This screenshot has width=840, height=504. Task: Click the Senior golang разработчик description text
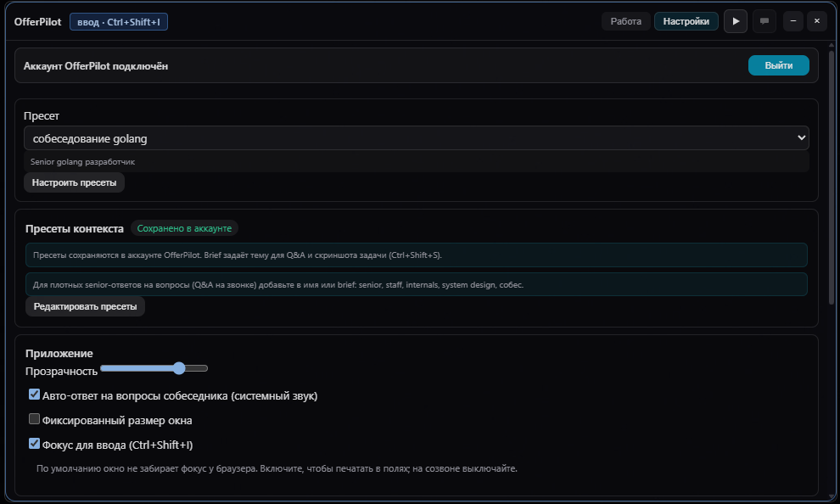[x=82, y=162]
